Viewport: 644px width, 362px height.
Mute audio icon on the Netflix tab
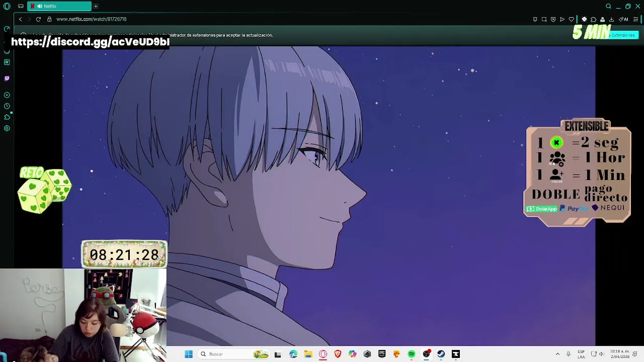tap(40, 6)
